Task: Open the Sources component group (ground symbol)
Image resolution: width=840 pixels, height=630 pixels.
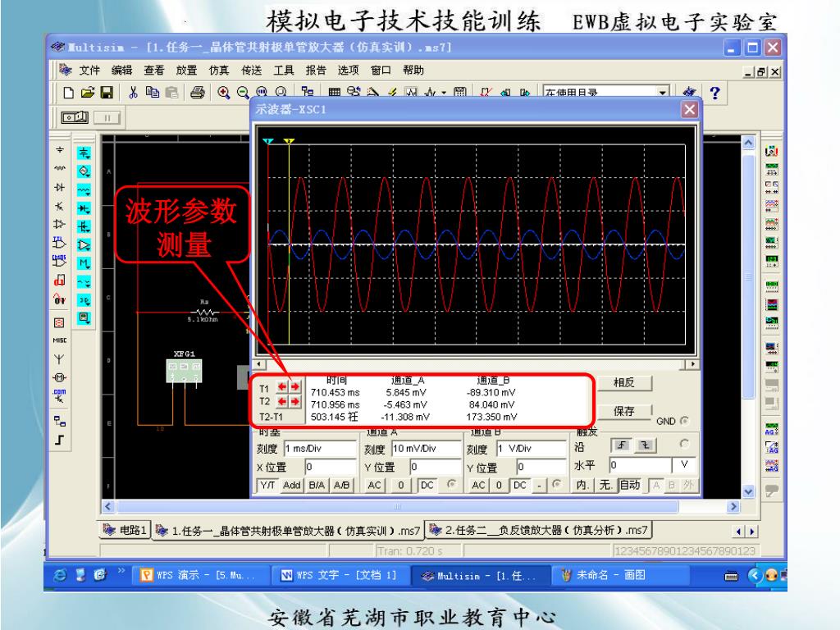Action: 59,150
